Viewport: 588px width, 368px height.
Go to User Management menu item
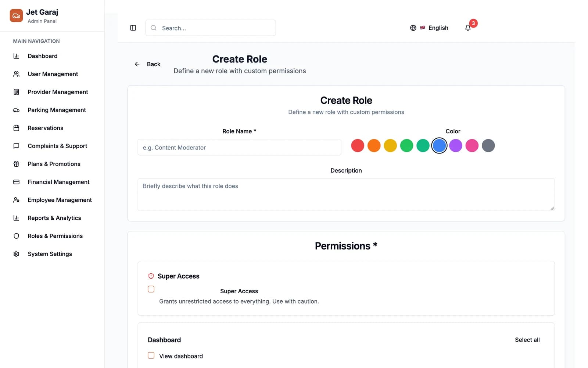pyautogui.click(x=52, y=74)
